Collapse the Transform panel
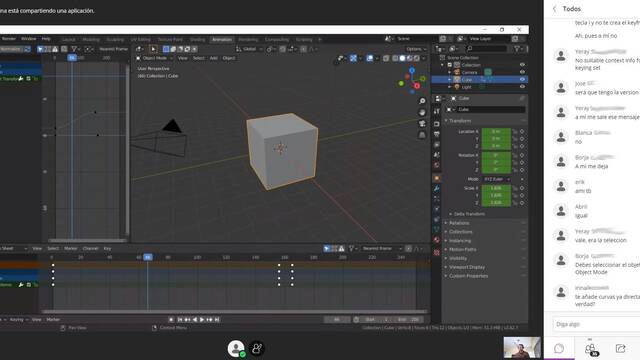 460,121
